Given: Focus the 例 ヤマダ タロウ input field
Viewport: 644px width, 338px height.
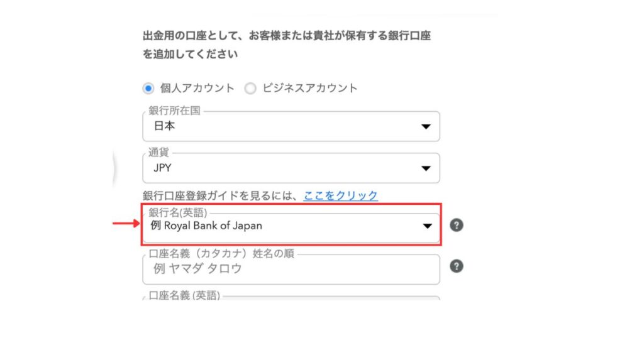Looking at the screenshot, I should pos(291,269).
